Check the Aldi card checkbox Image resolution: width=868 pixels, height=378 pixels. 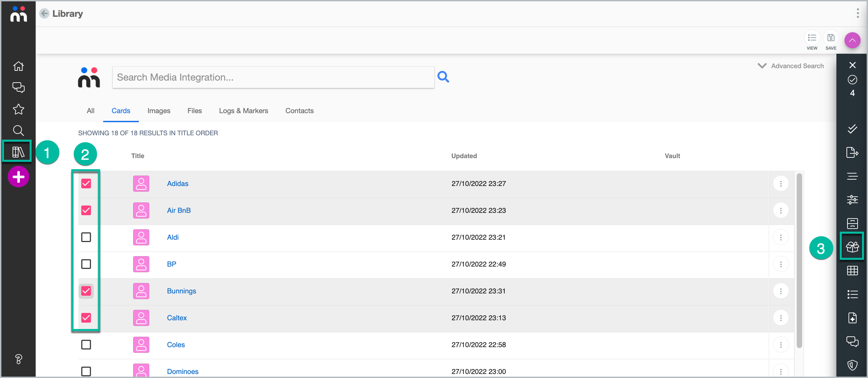point(86,237)
